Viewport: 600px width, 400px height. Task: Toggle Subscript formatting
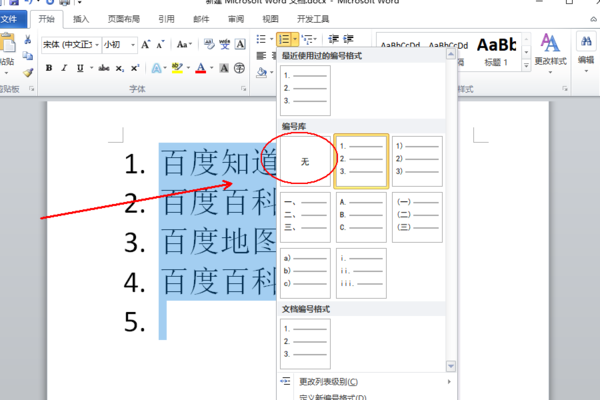[x=119, y=68]
